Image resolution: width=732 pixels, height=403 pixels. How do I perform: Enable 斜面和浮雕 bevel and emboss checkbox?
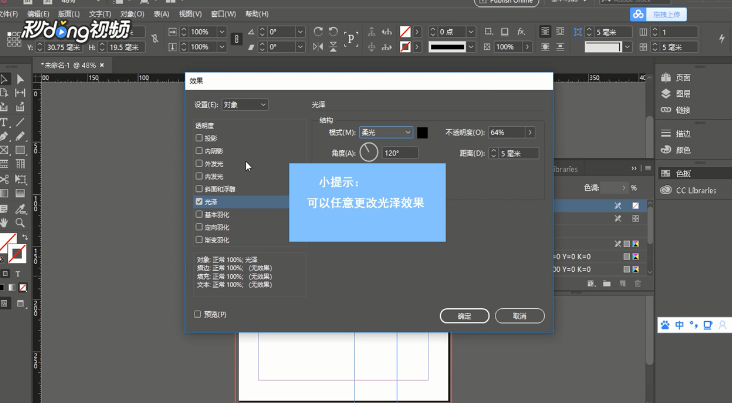[x=199, y=189]
